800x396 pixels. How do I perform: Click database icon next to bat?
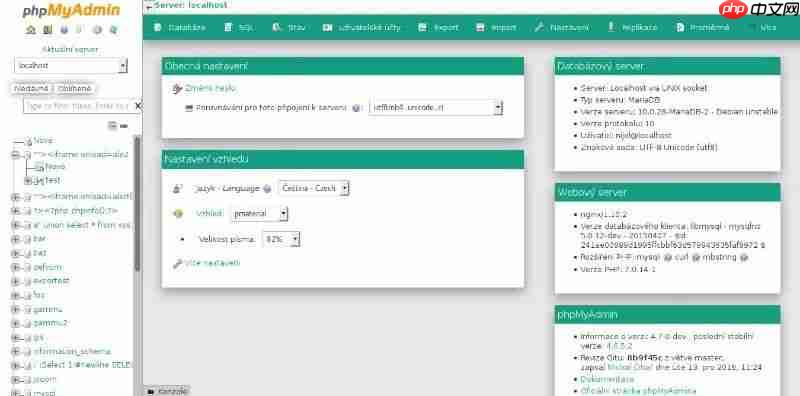(x=28, y=253)
